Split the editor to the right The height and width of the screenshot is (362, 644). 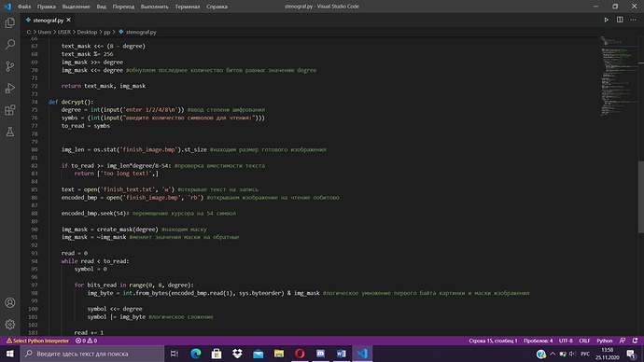pos(620,20)
